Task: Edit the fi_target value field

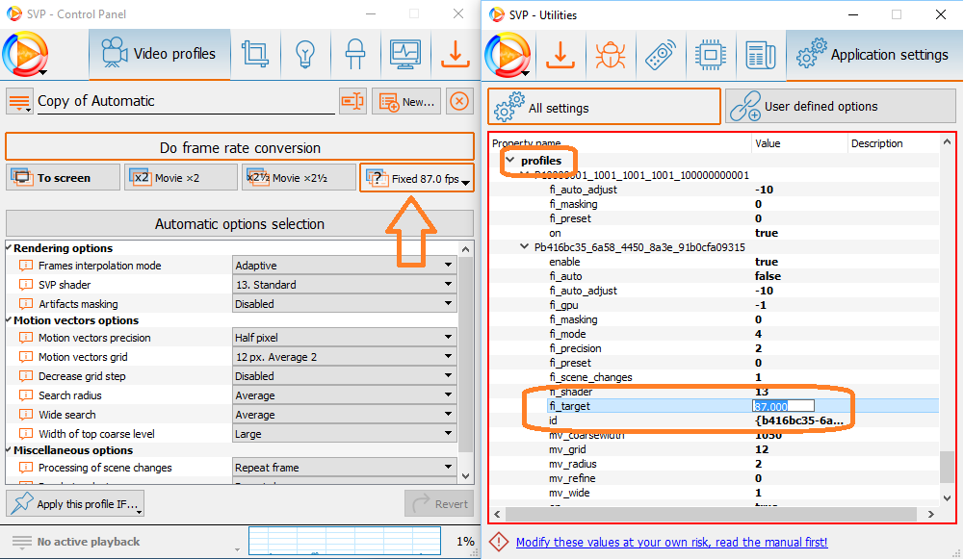Action: [x=783, y=406]
